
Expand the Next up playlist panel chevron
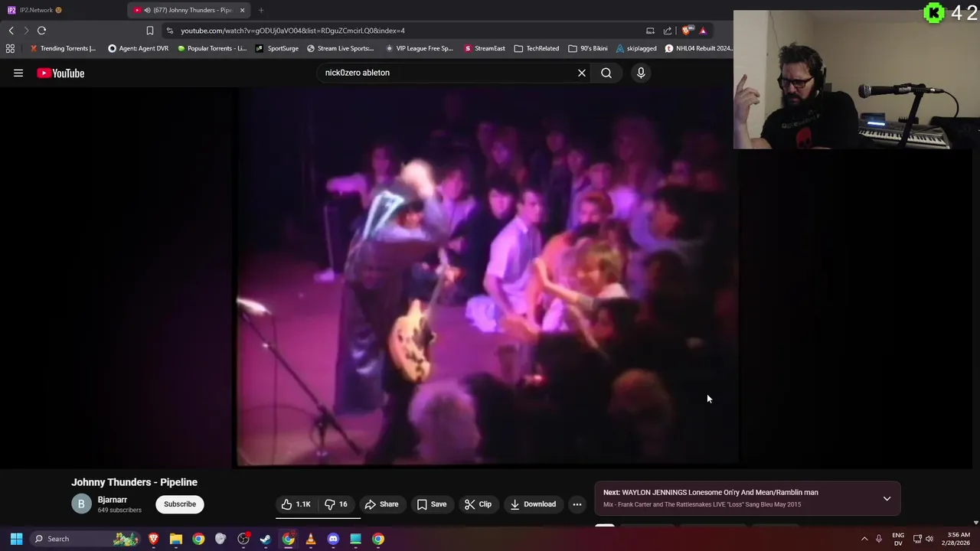(x=887, y=498)
